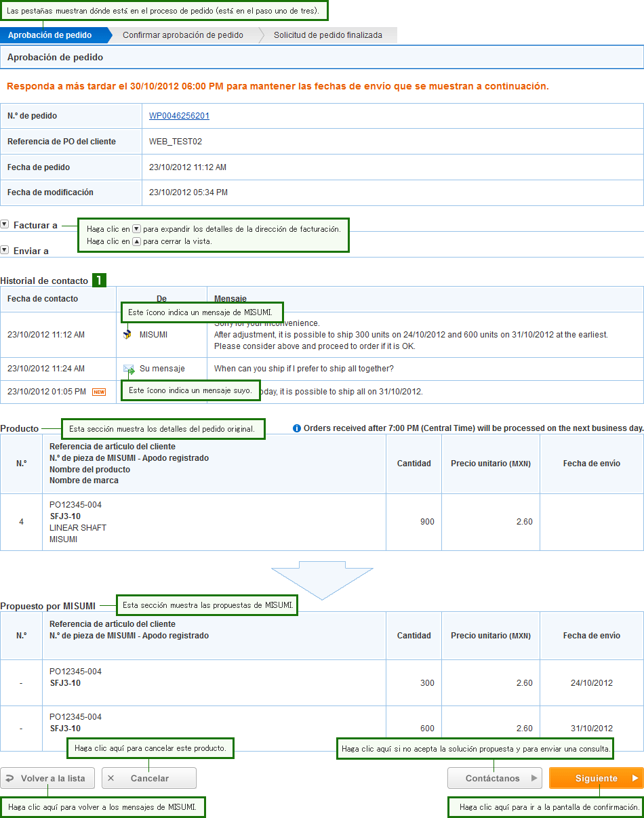The height and width of the screenshot is (818, 644).
Task: Click part number SFJ3-10 in the 600 row
Action: coord(65,729)
